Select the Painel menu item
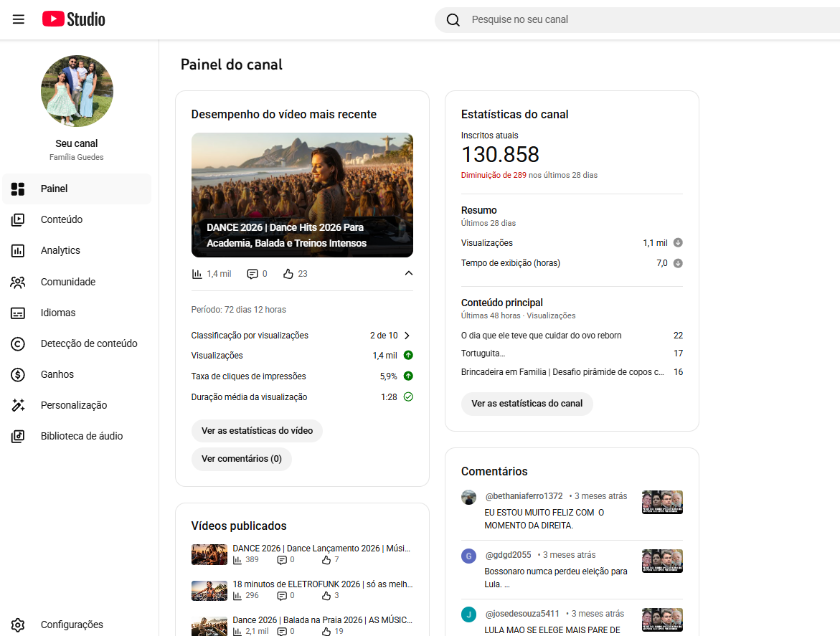840x636 pixels. (55, 189)
